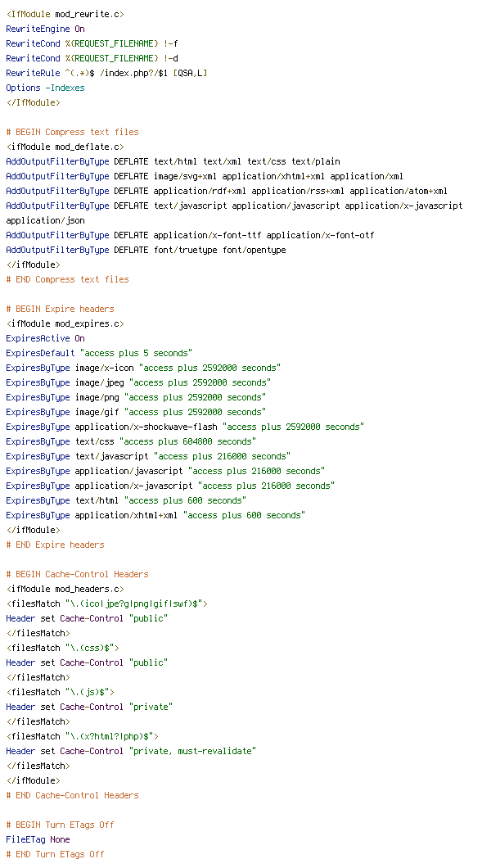Click the BEGIN Cache-Control Headers comment

78,574
